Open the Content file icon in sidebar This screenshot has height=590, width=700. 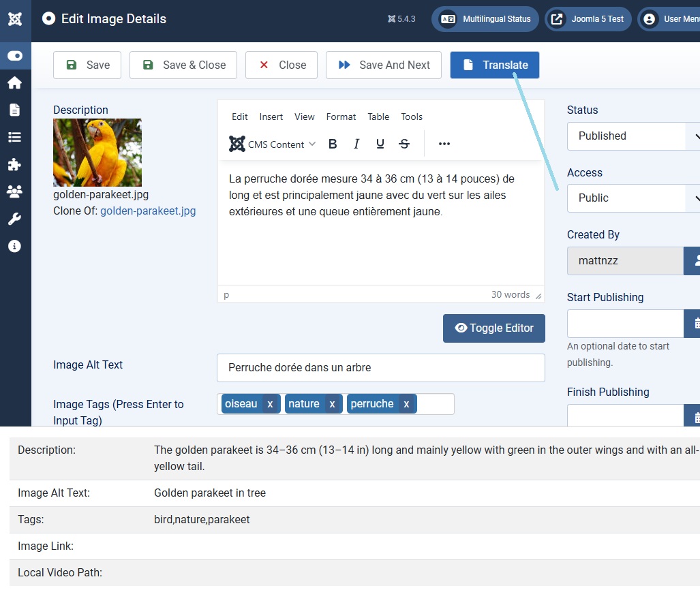pos(15,110)
